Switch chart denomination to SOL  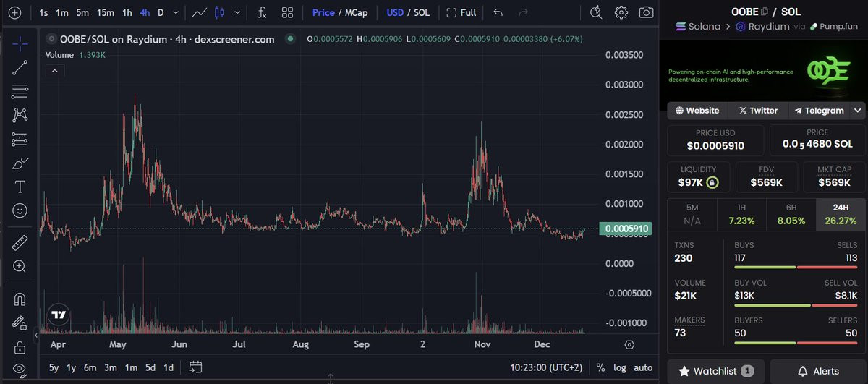pos(422,12)
